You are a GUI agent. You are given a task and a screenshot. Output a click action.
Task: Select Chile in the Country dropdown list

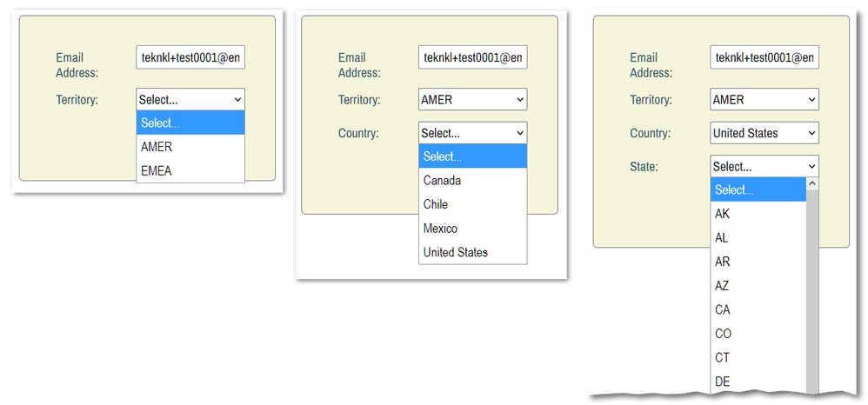(473, 204)
